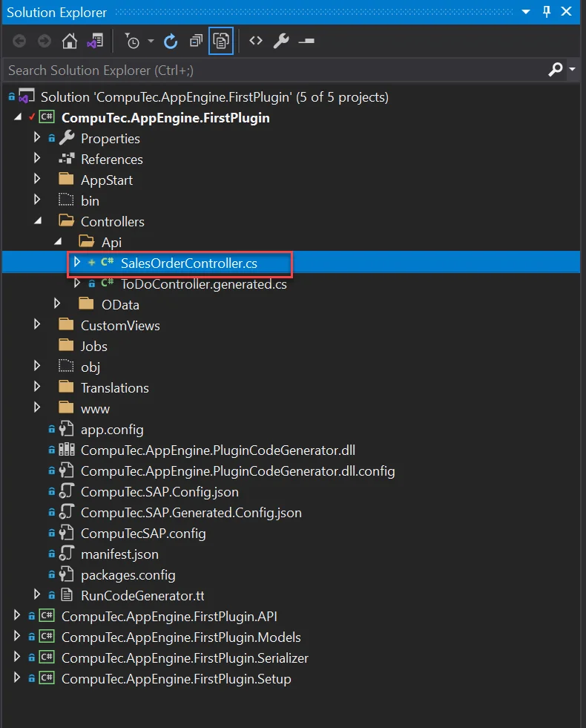Open Properties using the wrench toolbar icon
The height and width of the screenshot is (728, 586).
pyautogui.click(x=281, y=42)
